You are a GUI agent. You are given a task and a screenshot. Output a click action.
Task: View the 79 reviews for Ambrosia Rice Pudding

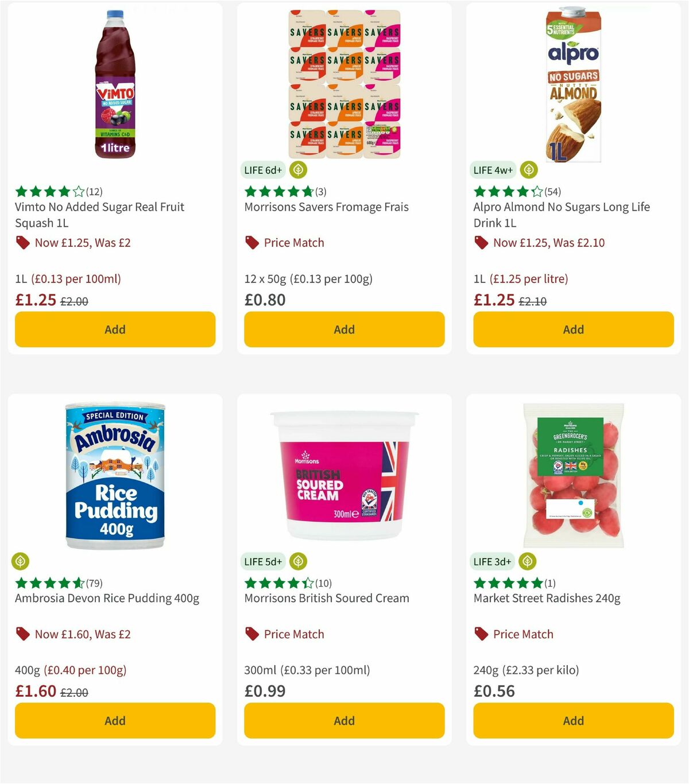tap(95, 583)
